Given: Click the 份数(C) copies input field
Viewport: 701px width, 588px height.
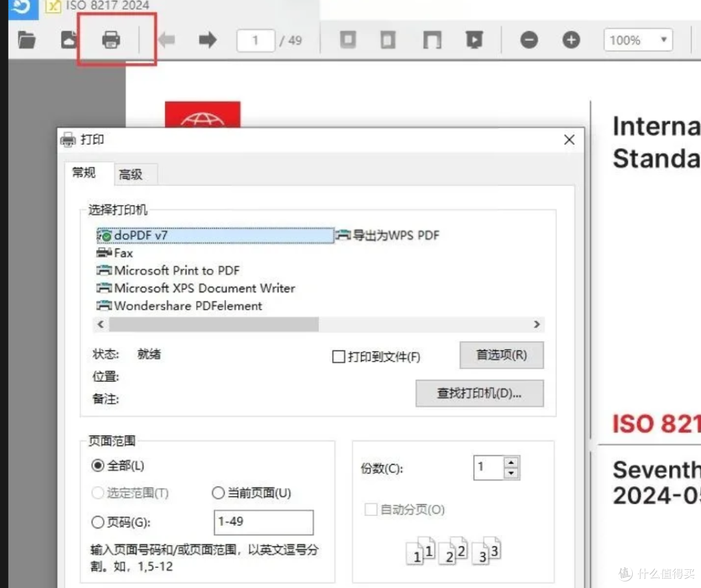Looking at the screenshot, I should [x=489, y=468].
